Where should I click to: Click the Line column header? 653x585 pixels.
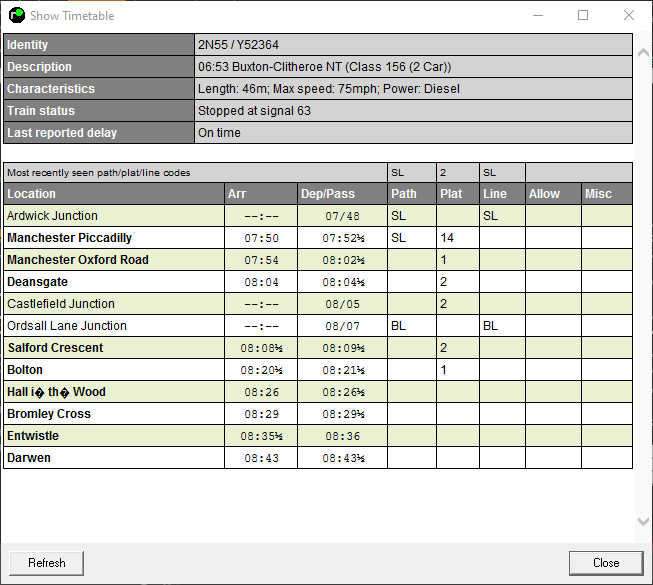pyautogui.click(x=502, y=194)
